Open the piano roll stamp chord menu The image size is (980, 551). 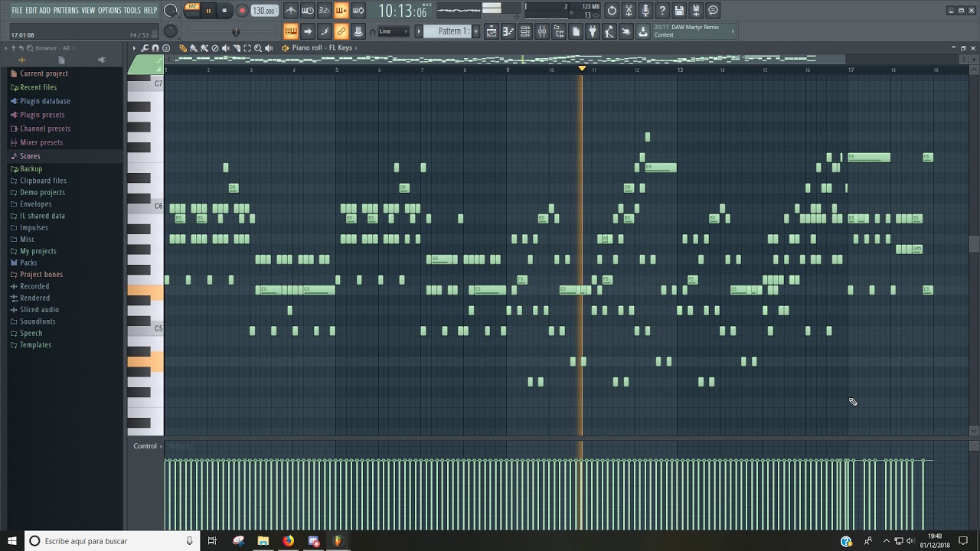(166, 48)
